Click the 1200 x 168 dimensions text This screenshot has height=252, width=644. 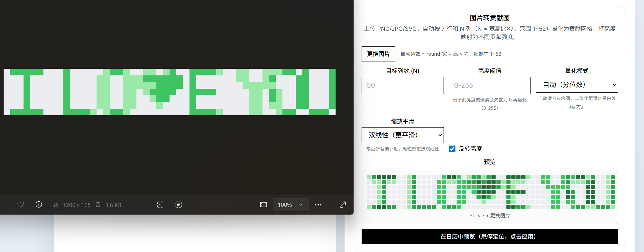coord(77,205)
